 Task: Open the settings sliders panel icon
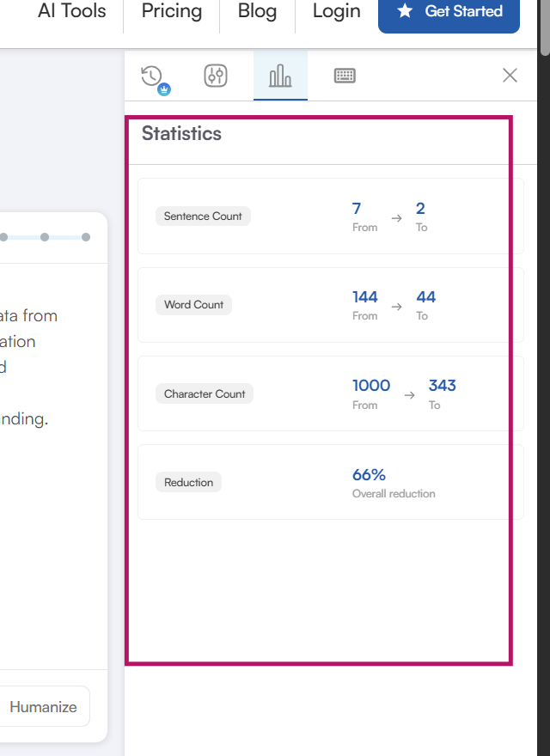(x=216, y=76)
